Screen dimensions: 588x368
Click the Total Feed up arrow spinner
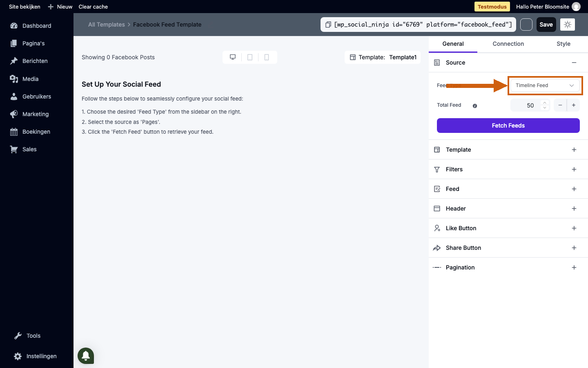(545, 103)
